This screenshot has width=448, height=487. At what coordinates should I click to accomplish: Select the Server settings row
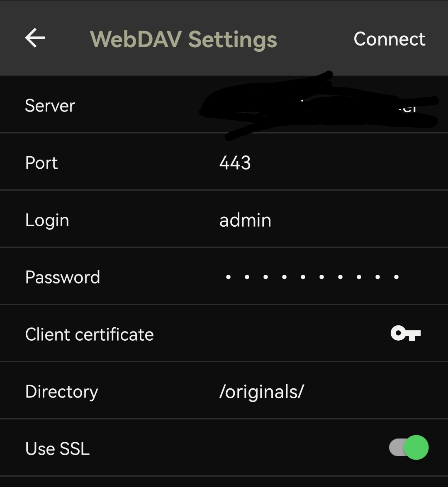(124, 105)
